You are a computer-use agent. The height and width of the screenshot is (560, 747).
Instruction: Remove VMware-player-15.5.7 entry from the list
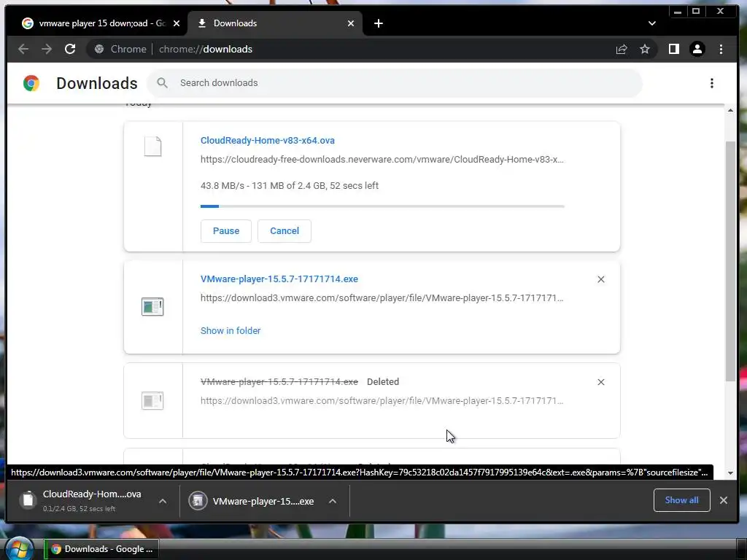pos(601,279)
